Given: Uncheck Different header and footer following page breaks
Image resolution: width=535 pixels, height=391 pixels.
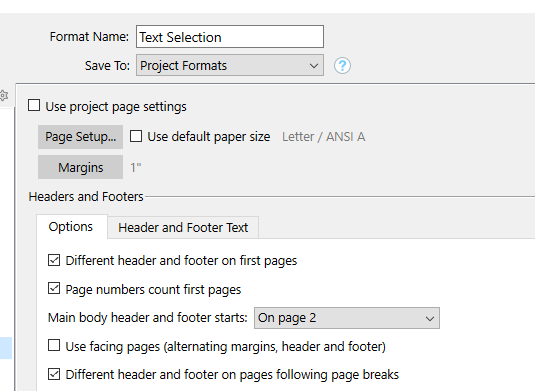Looking at the screenshot, I should pos(54,374).
